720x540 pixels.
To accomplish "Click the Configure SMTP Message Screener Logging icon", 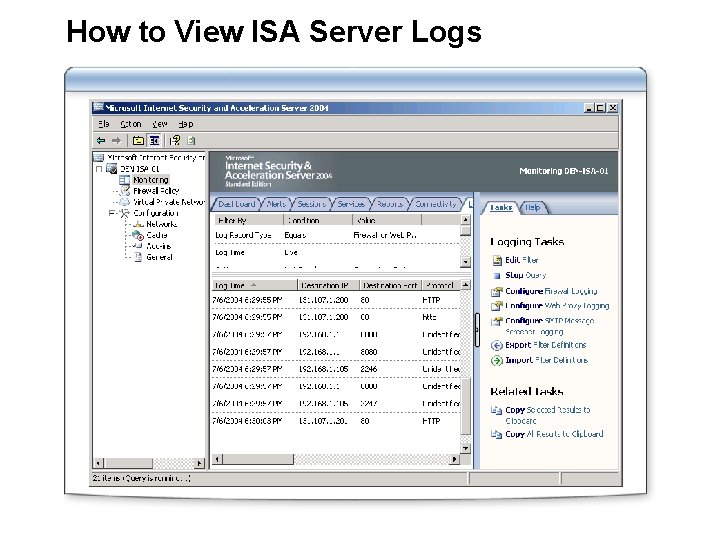I will (x=496, y=321).
